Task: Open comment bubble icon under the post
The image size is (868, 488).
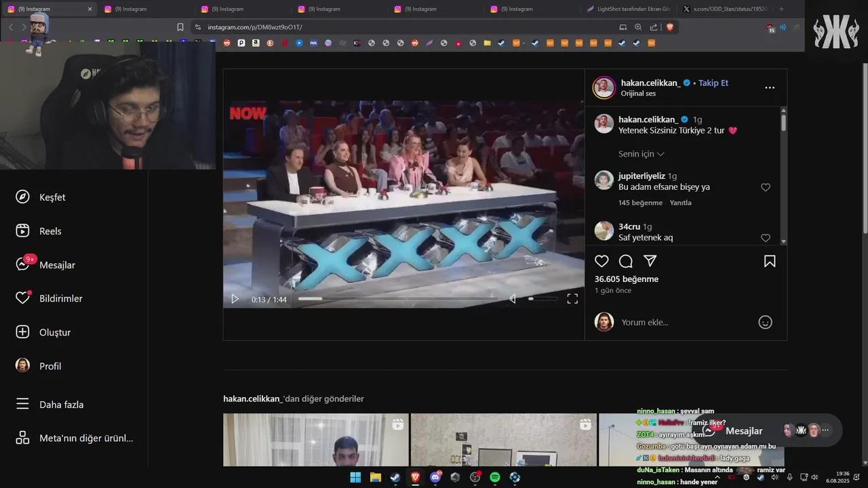Action: (626, 261)
